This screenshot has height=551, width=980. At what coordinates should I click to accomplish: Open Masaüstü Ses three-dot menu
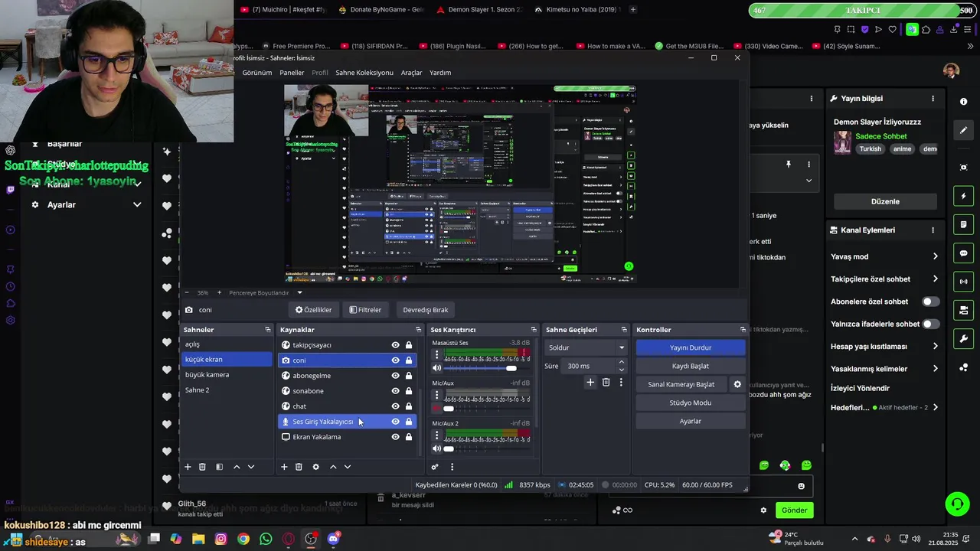point(437,354)
